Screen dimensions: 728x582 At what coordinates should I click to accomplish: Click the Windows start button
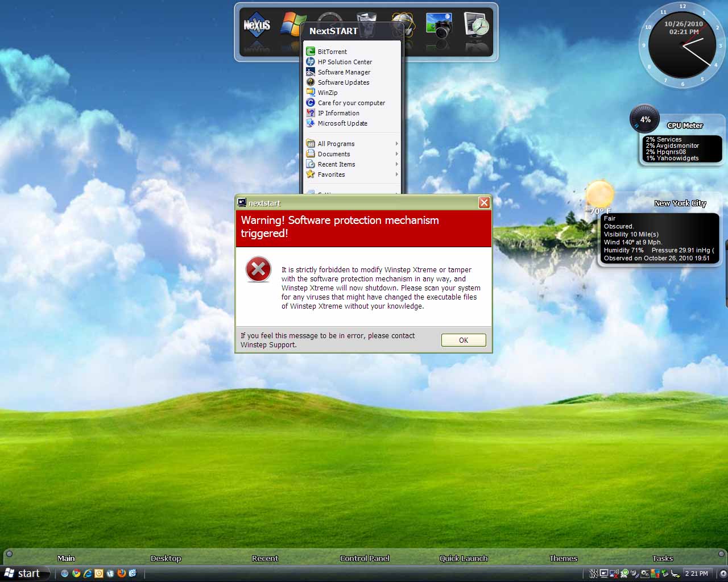coord(23,573)
